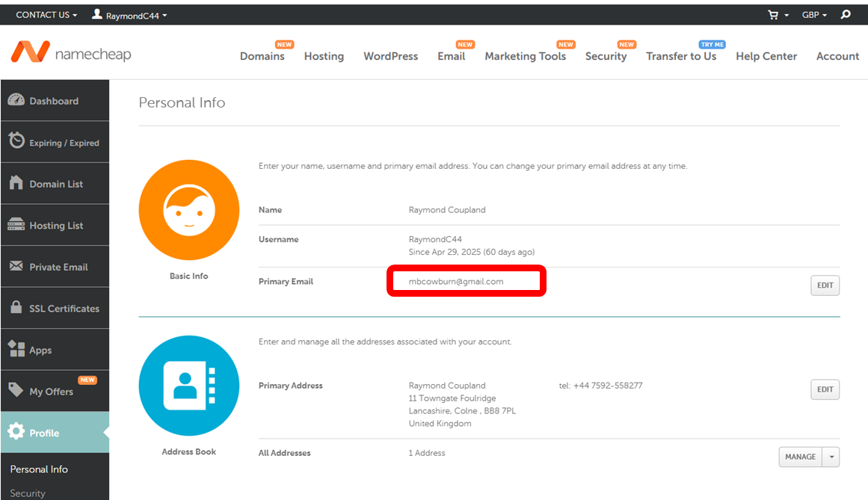Viewport: 868px width, 500px height.
Task: Open the RaymondC44 user dropdown
Action: click(129, 15)
